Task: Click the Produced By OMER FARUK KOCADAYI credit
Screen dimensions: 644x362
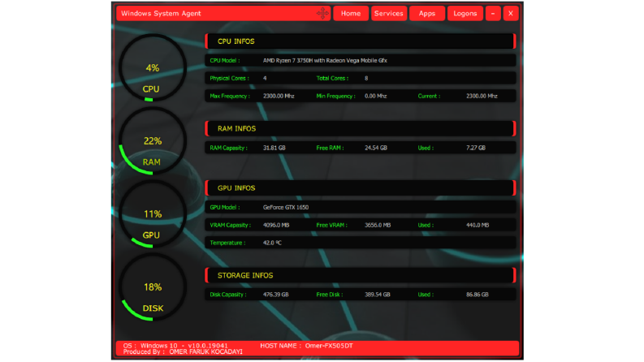Action: point(183,351)
